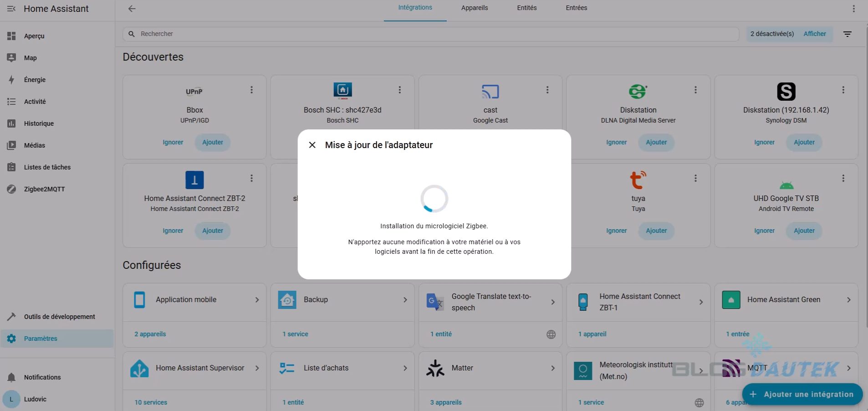This screenshot has width=868, height=411.
Task: Switch to the Appareils tab
Action: pyautogui.click(x=474, y=8)
